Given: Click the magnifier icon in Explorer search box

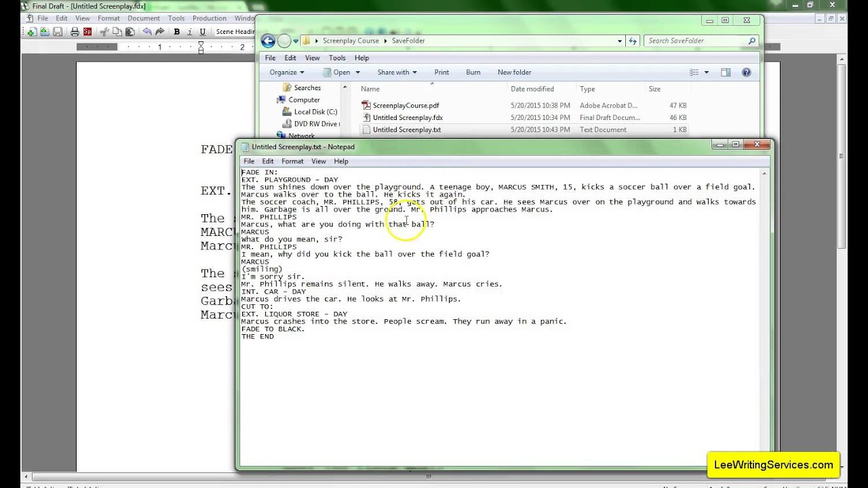Looking at the screenshot, I should (x=751, y=41).
